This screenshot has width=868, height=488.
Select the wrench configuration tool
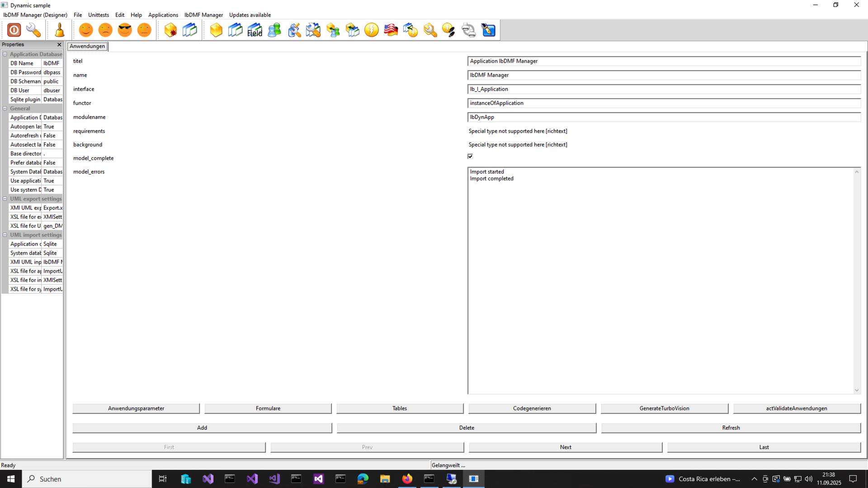[x=33, y=30]
